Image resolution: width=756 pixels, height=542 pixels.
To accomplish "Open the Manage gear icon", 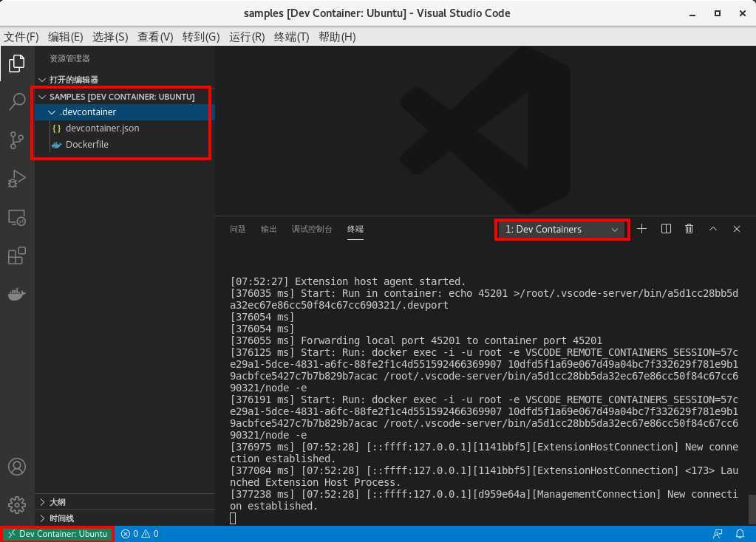I will pyautogui.click(x=17, y=505).
